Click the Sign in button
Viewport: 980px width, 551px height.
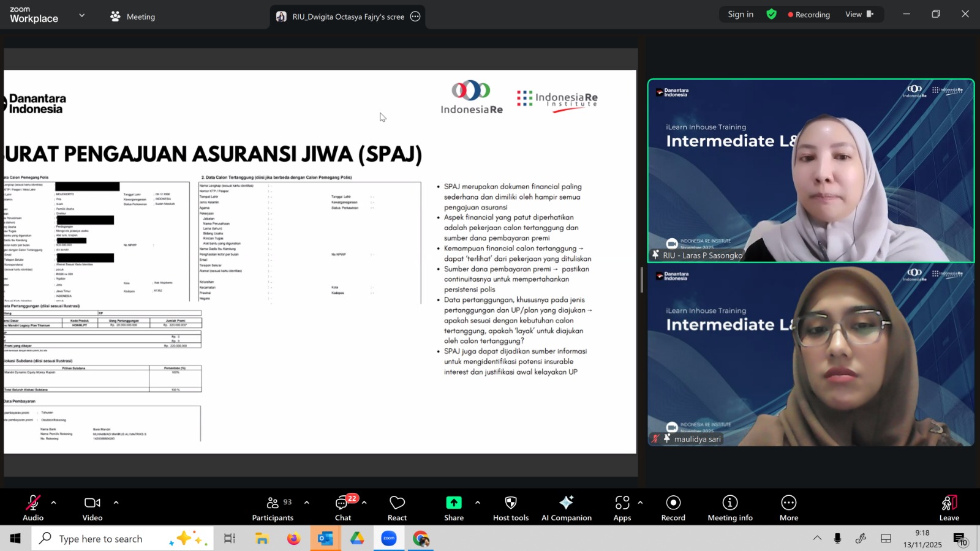click(741, 15)
